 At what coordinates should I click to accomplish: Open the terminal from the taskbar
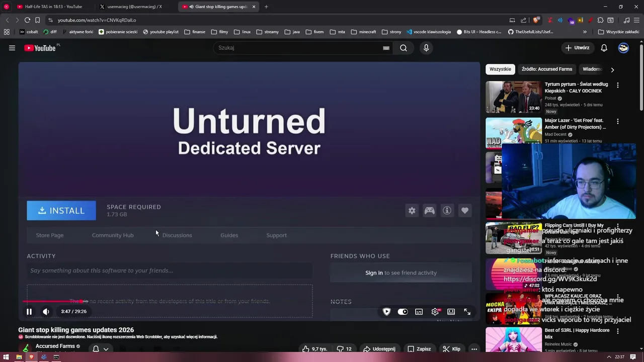click(56, 357)
